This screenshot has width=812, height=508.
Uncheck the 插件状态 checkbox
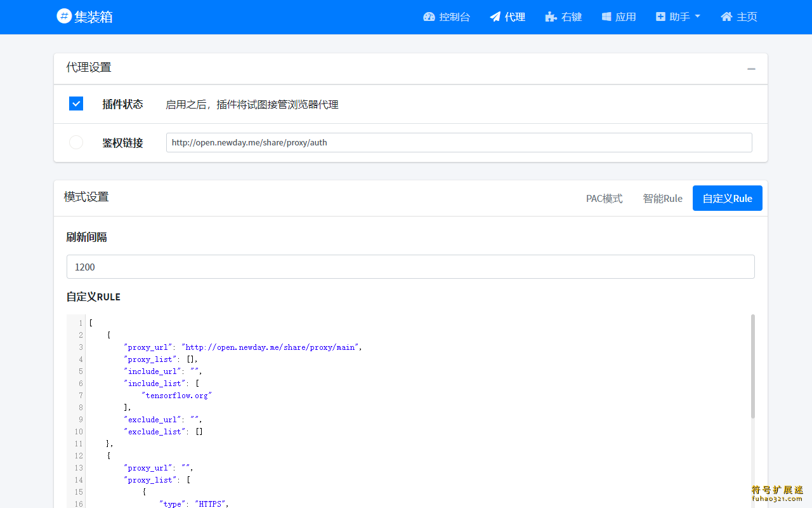76,104
